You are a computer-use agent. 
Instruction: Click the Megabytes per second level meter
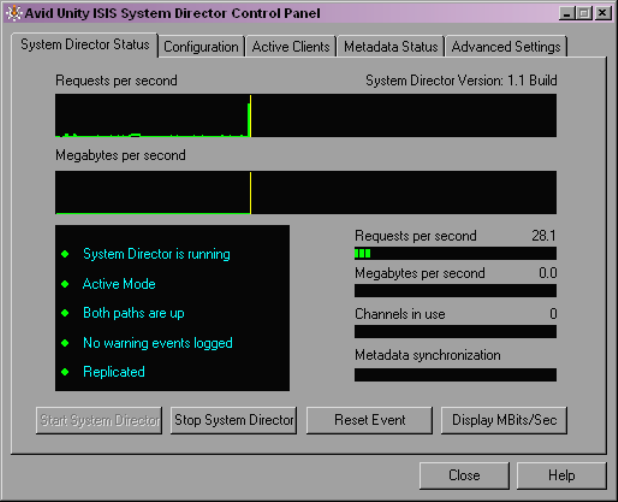click(455, 291)
